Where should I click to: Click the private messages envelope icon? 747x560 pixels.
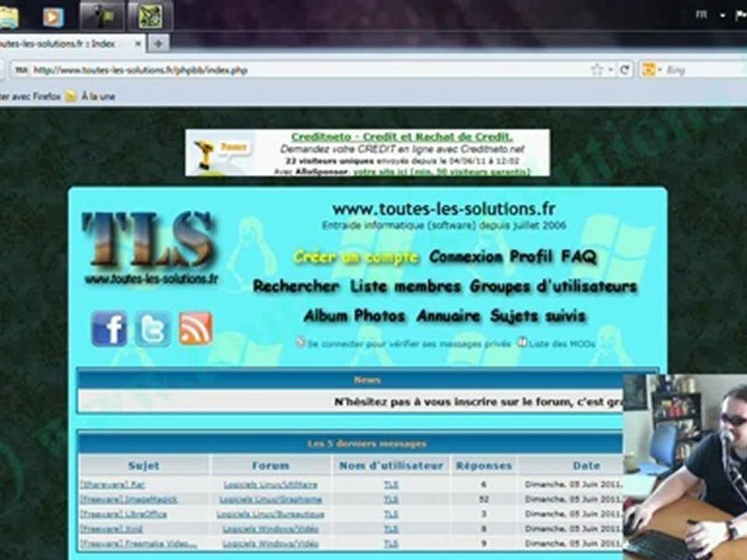pyautogui.click(x=300, y=342)
